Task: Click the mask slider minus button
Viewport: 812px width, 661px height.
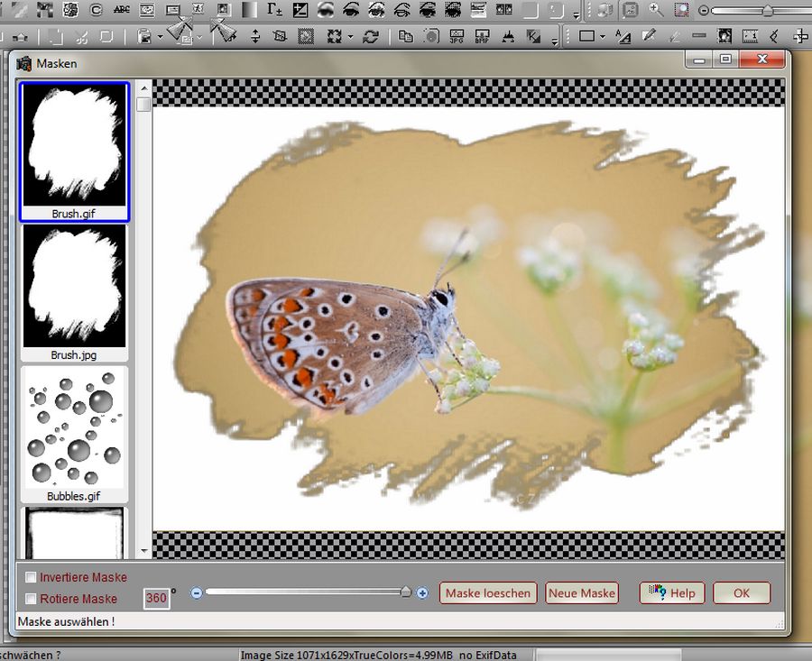Action: [x=197, y=592]
